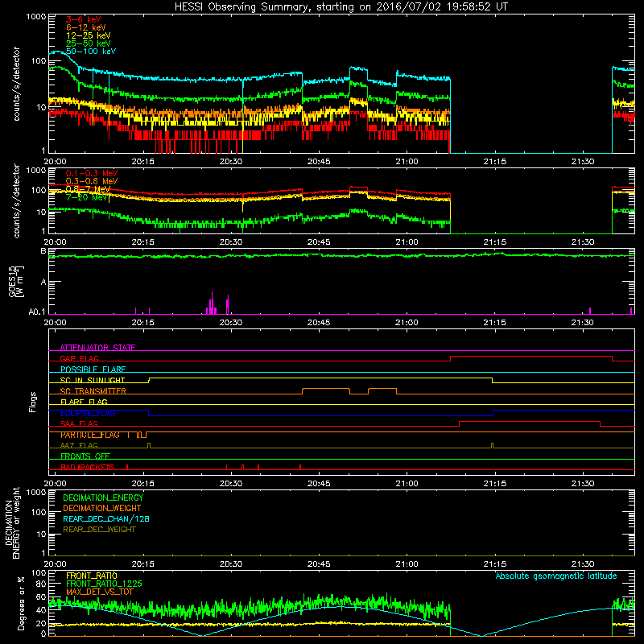Click the 20:15 tick label under top plot
This screenshot has width=644, height=644.
click(143, 162)
